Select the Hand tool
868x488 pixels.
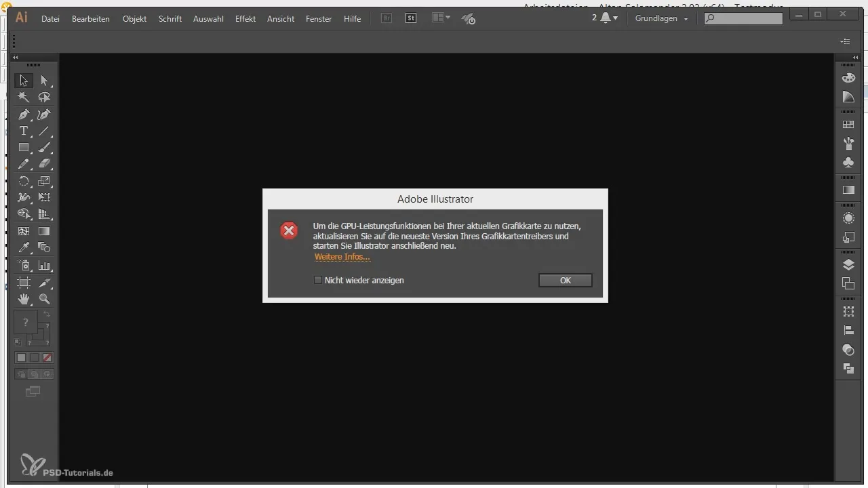(24, 298)
